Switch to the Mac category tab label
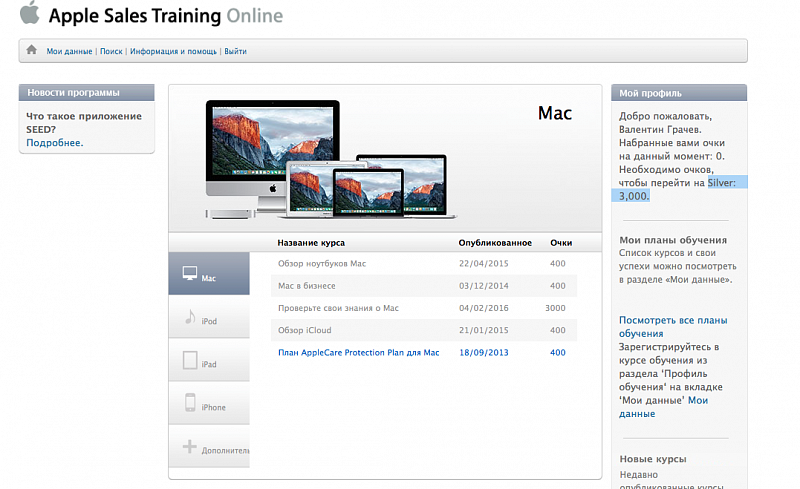This screenshot has height=489, width=800. tap(209, 278)
